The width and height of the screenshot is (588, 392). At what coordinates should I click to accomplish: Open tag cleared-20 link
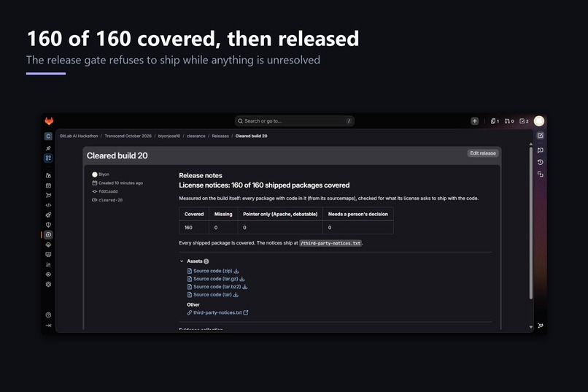coord(111,200)
